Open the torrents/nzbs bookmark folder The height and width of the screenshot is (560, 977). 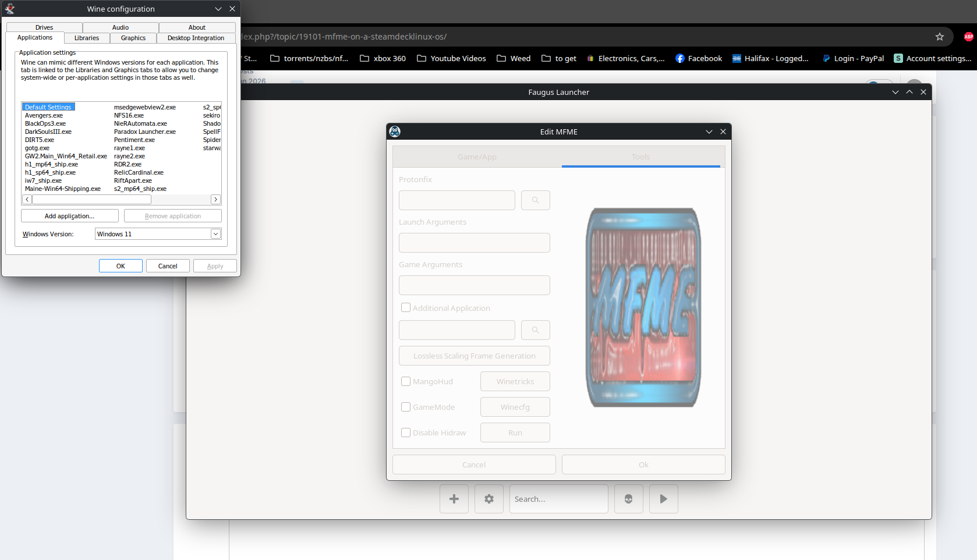click(309, 58)
